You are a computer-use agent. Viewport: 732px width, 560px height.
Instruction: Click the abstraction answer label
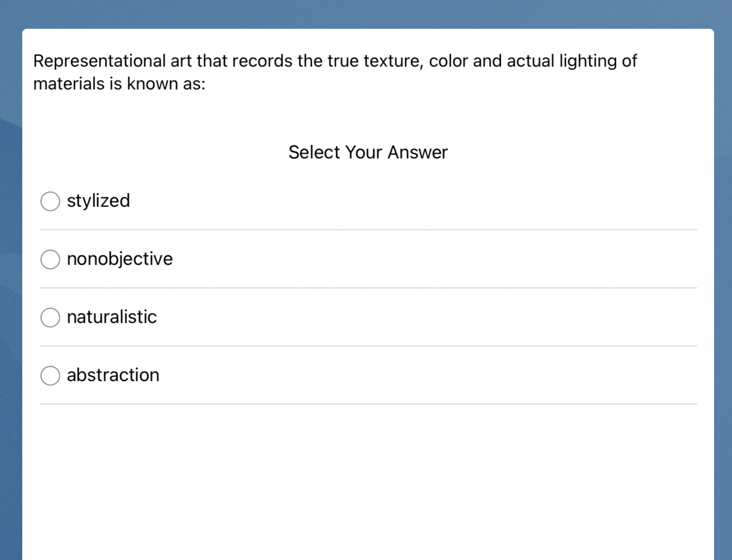[x=113, y=375]
